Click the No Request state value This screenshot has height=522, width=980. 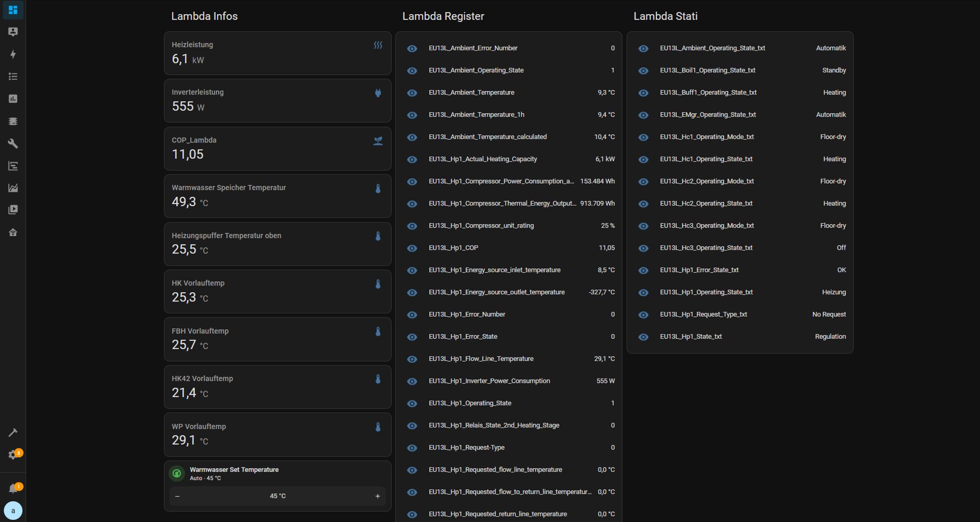point(829,314)
